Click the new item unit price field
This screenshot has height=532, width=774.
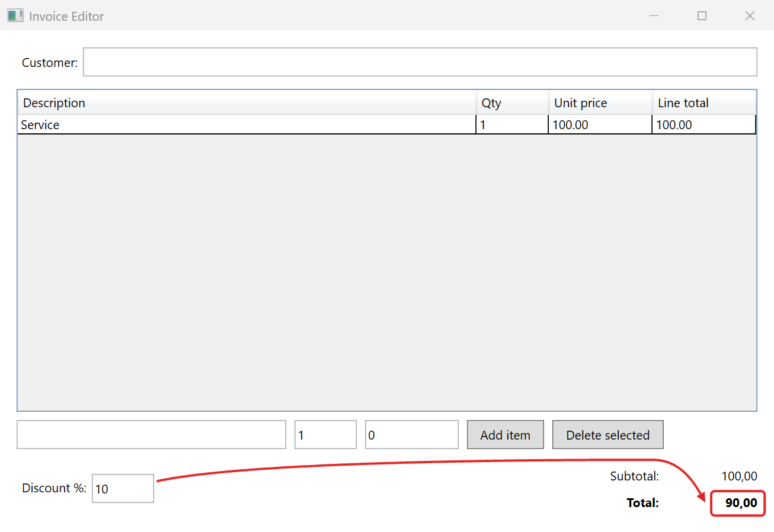coord(412,435)
